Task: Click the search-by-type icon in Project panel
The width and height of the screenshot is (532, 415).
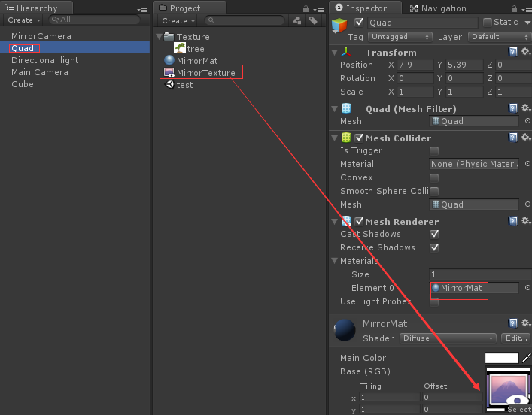Action: 298,21
